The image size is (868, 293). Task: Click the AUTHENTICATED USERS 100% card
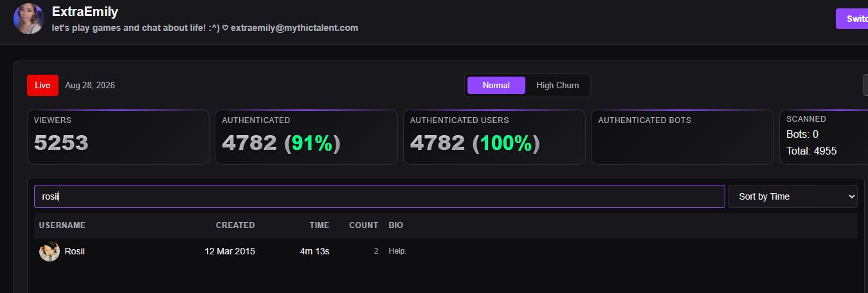point(494,137)
